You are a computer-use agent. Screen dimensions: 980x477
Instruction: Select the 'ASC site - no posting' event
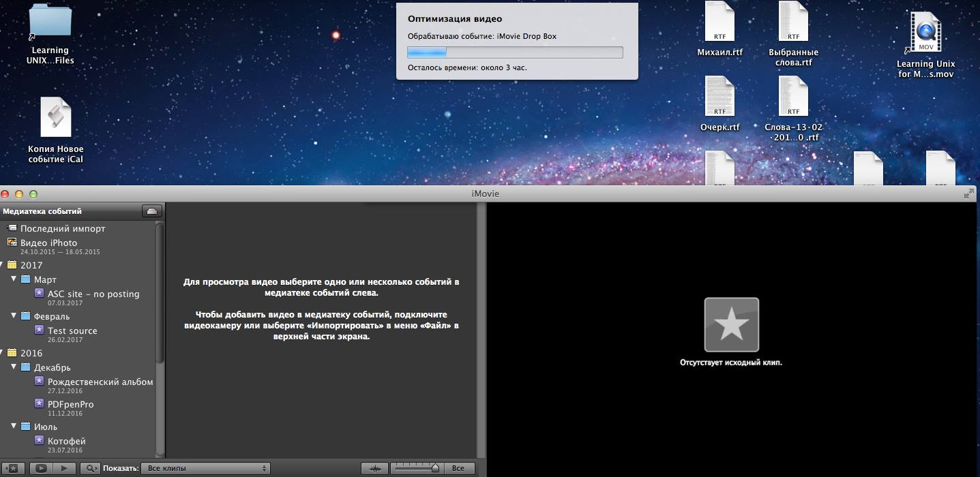[x=93, y=294]
